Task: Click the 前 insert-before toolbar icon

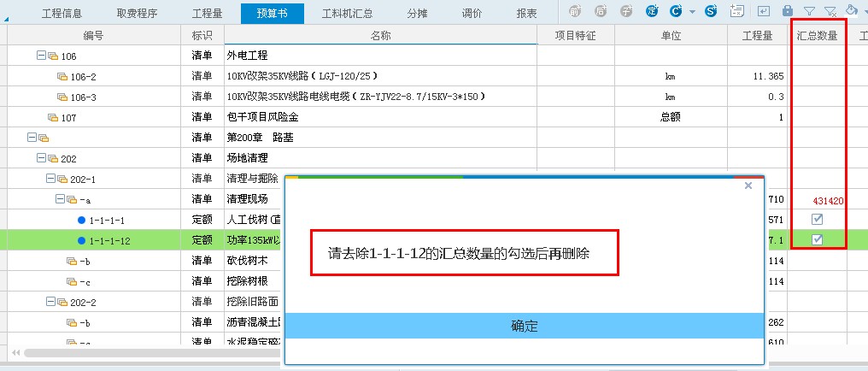Action: pos(576,11)
